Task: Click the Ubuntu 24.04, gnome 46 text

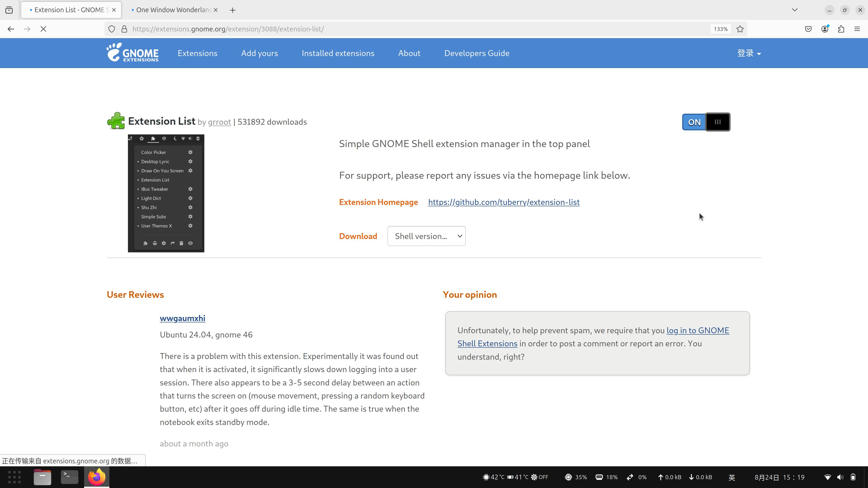Action: click(x=206, y=335)
